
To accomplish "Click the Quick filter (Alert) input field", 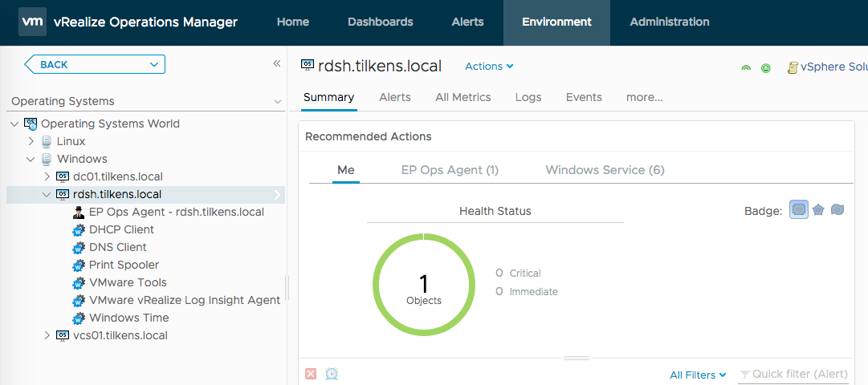I will [x=799, y=375].
